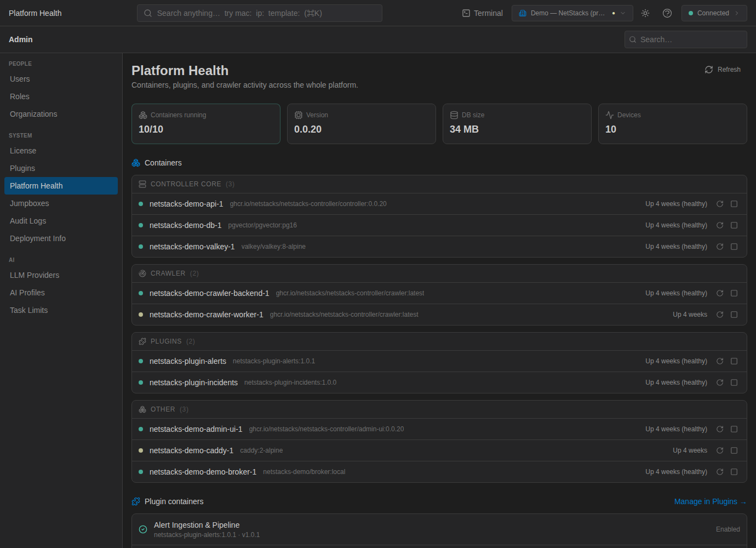Click the stop square for netstacks-demo-demo-broker-1

point(734,472)
